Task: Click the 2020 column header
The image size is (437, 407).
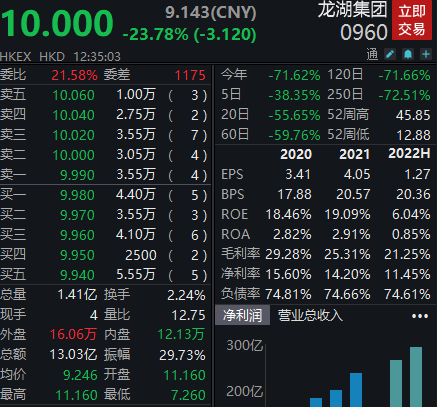Action: (296, 154)
